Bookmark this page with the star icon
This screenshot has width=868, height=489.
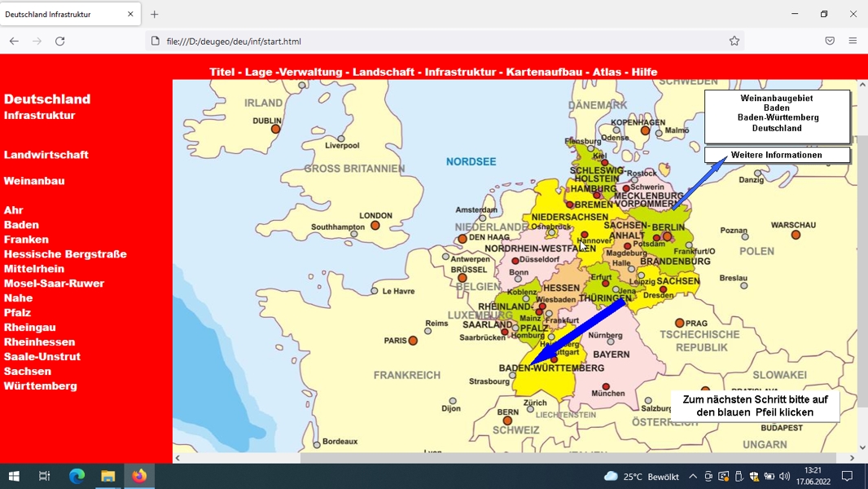click(x=734, y=41)
